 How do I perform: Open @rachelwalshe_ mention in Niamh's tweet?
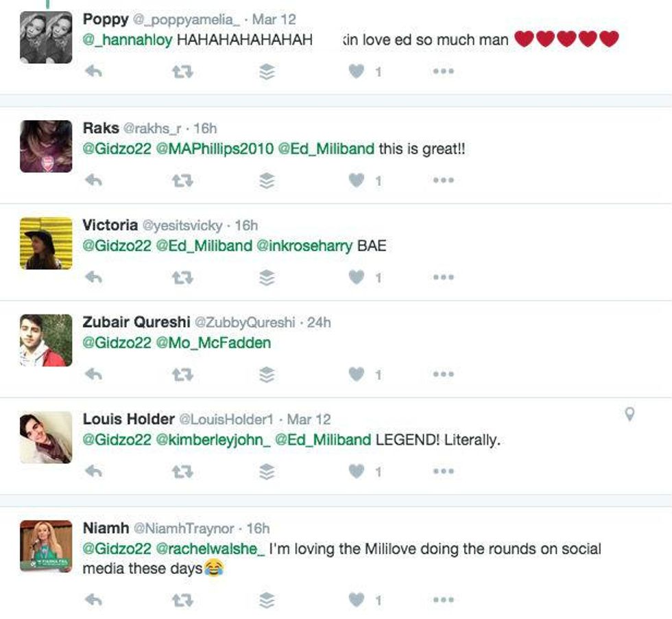tap(211, 548)
